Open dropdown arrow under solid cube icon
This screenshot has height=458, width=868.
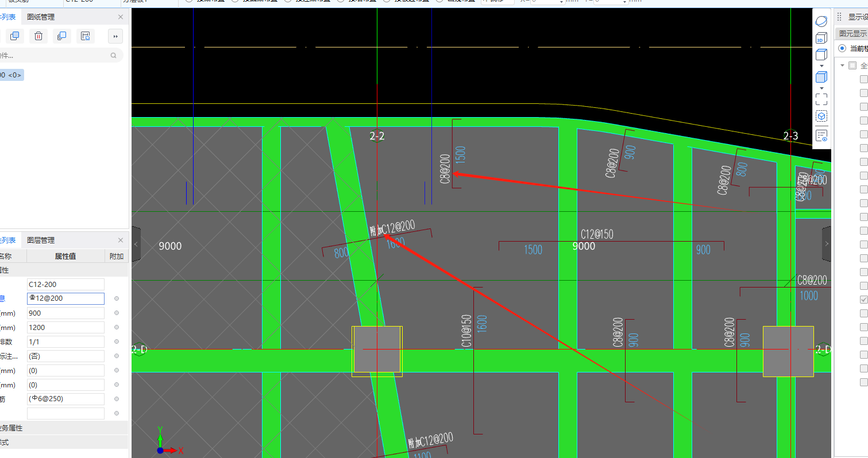point(821,88)
